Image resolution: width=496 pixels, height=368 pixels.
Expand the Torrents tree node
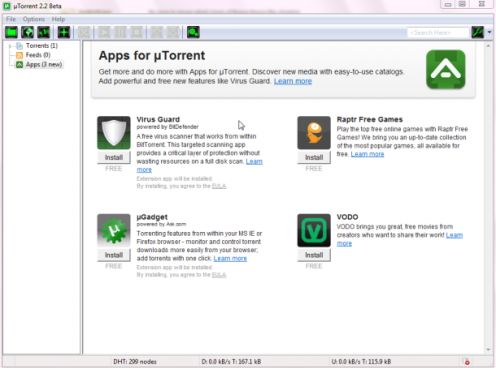(x=10, y=46)
